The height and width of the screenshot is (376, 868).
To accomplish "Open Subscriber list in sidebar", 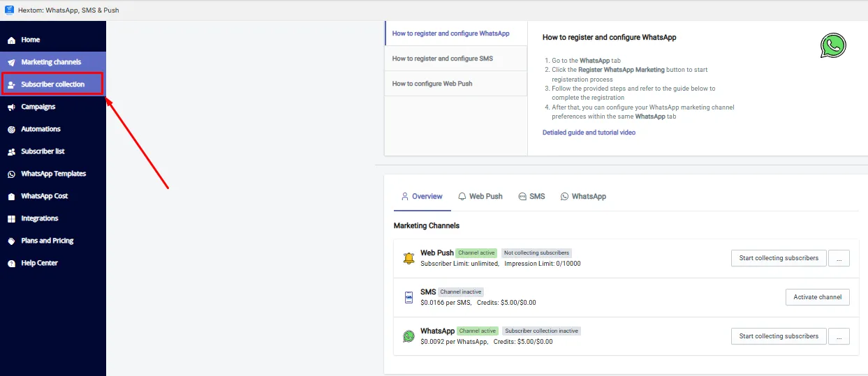I will click(53, 151).
